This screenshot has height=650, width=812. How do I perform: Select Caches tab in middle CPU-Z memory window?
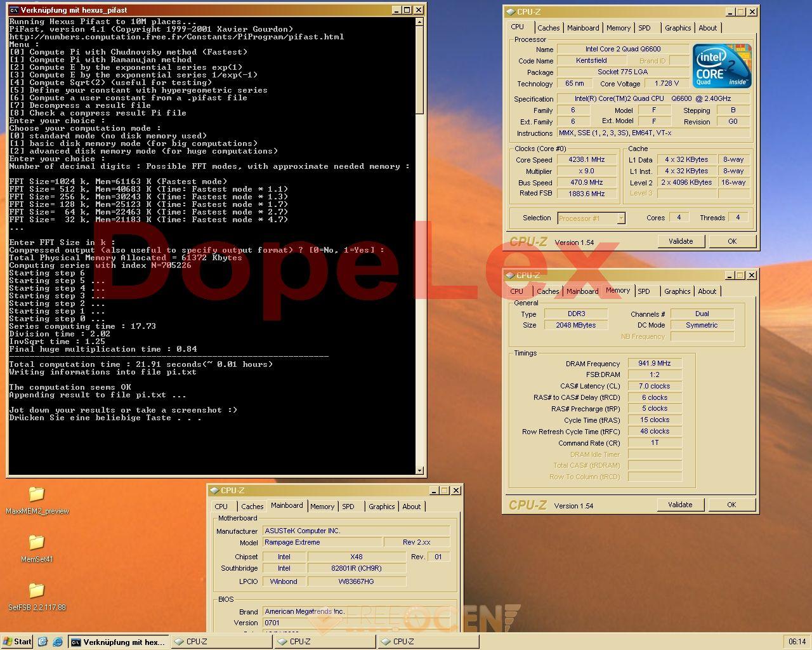click(x=548, y=291)
